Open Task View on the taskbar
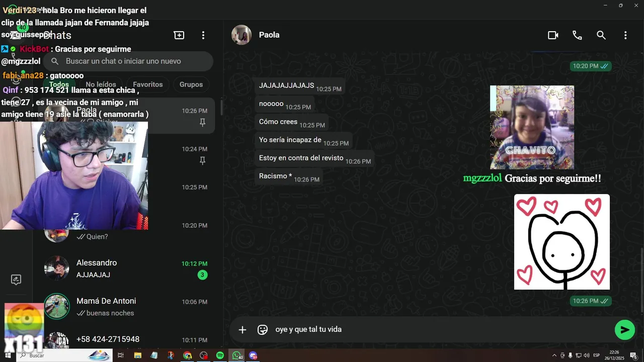The height and width of the screenshot is (362, 644). pyautogui.click(x=121, y=355)
